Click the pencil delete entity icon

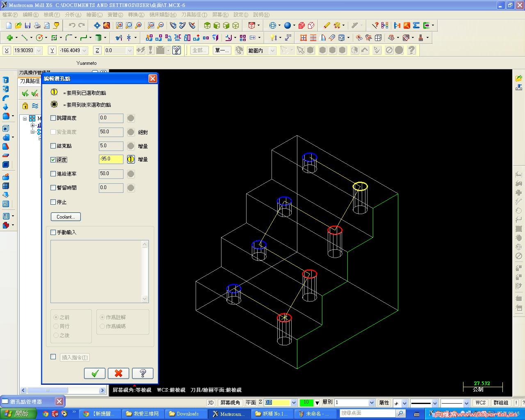point(326,25)
